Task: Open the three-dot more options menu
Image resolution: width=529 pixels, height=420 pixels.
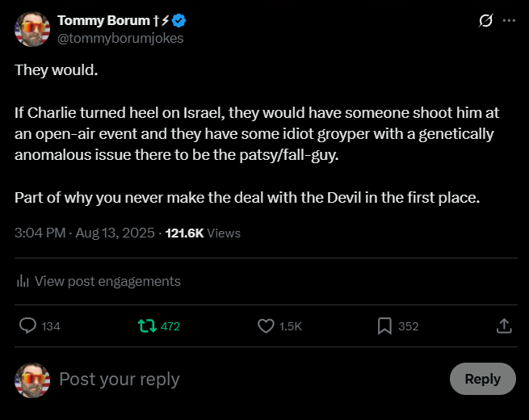Action: coord(509,21)
